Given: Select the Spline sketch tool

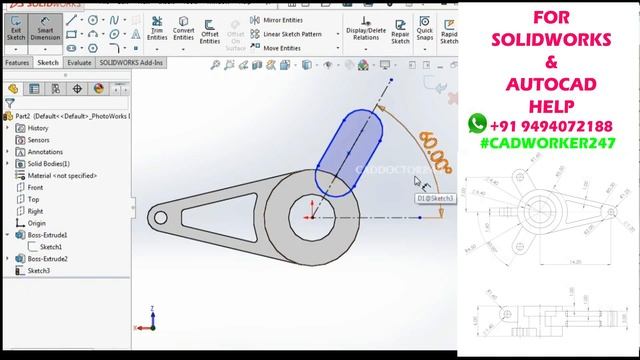Looking at the screenshot, I should point(114,20).
